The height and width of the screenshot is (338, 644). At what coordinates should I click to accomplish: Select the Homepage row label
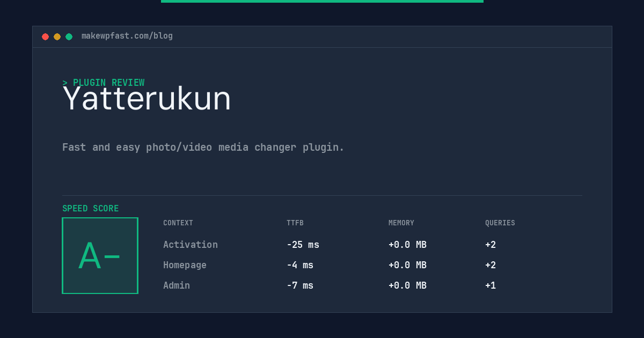pos(185,265)
